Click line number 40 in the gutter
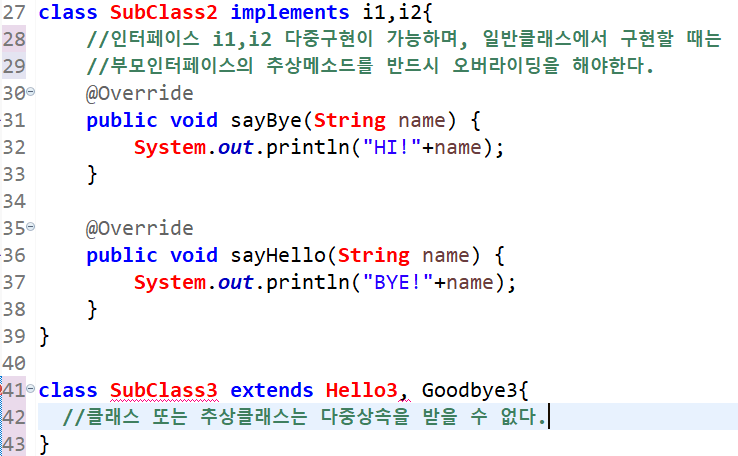Image resolution: width=738 pixels, height=456 pixels. click(x=14, y=363)
